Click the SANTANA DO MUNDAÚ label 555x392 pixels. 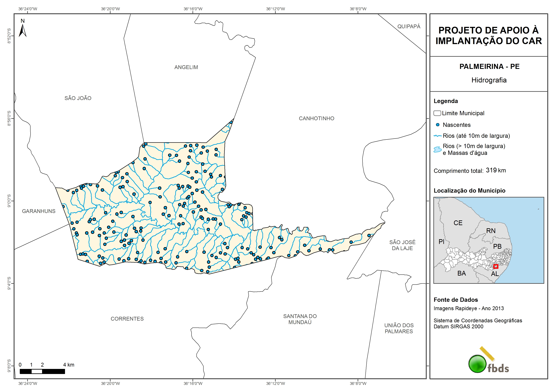tap(300, 319)
